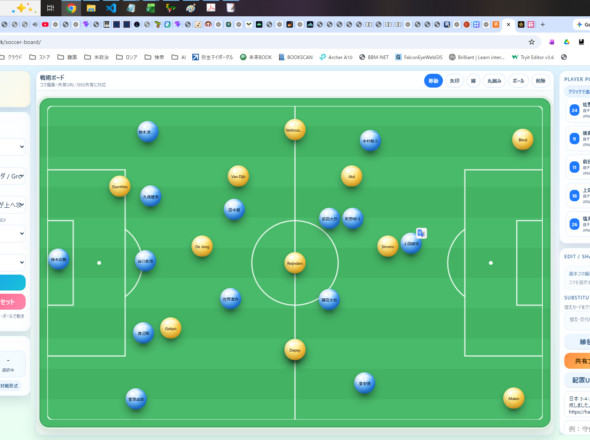This screenshot has height=440, width=590.
Task: Open FalconEyeWebGIS bookmark
Action: [x=419, y=57]
